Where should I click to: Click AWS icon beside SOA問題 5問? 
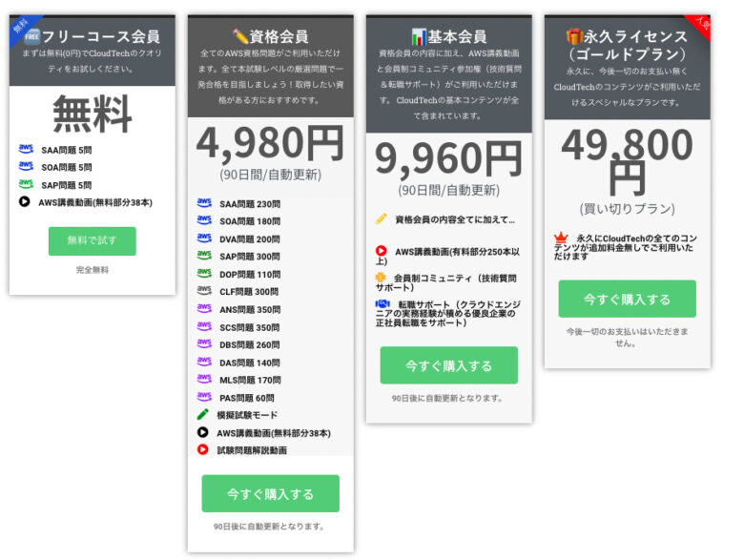(x=26, y=166)
